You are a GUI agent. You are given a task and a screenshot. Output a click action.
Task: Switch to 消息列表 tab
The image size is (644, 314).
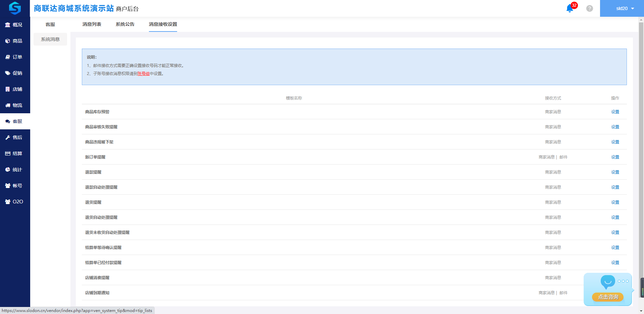click(x=92, y=24)
